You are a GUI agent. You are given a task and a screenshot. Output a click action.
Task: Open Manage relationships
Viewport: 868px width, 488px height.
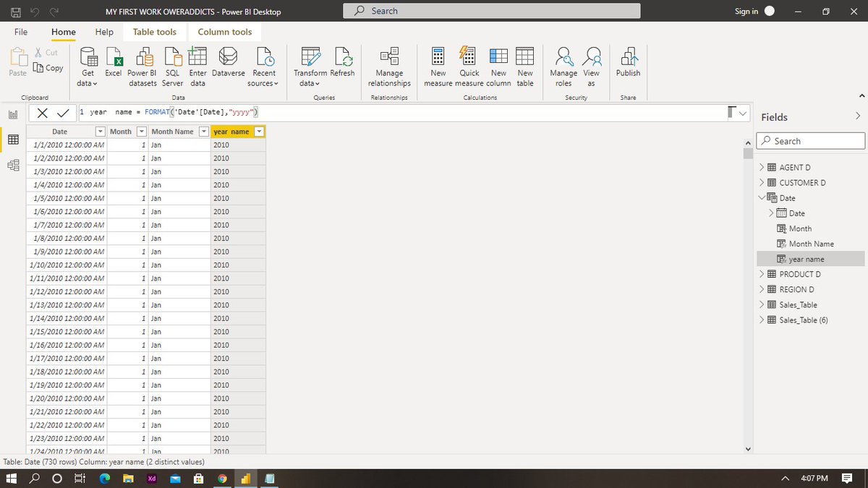click(389, 67)
